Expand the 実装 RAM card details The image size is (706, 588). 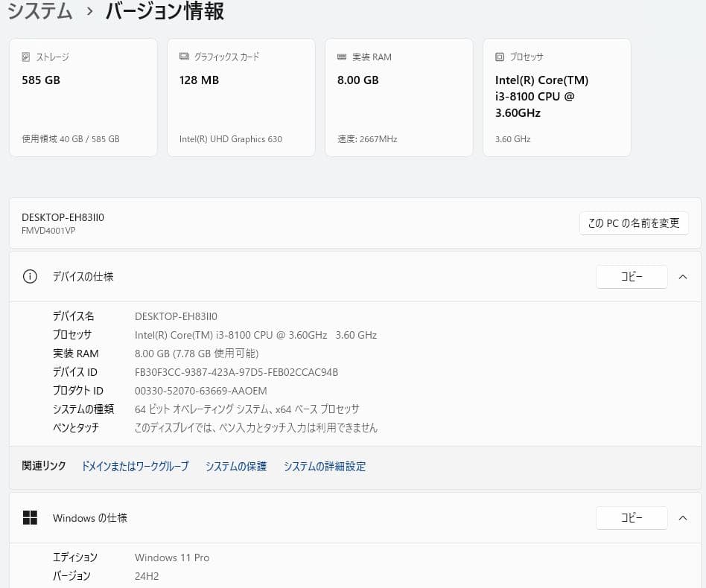click(399, 97)
